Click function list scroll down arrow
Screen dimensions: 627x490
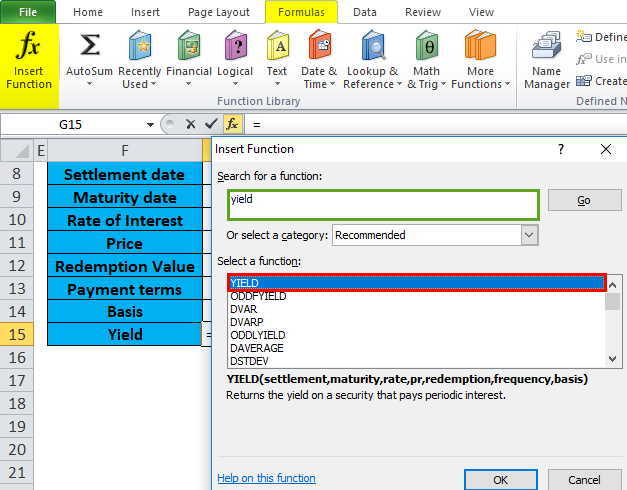pos(612,359)
